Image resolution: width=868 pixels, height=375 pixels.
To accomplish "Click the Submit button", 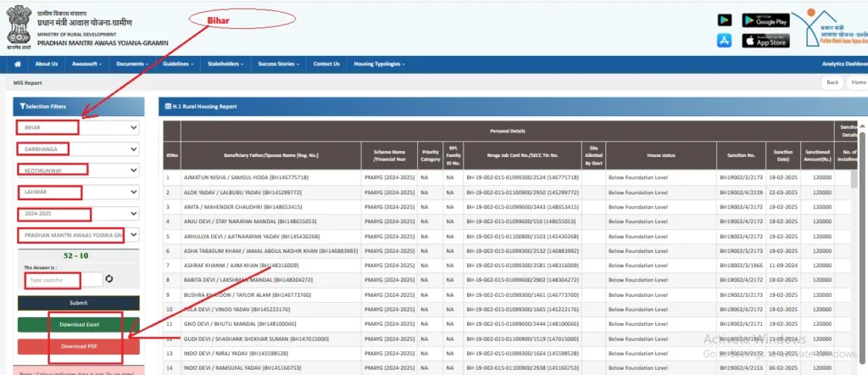I will tap(78, 302).
